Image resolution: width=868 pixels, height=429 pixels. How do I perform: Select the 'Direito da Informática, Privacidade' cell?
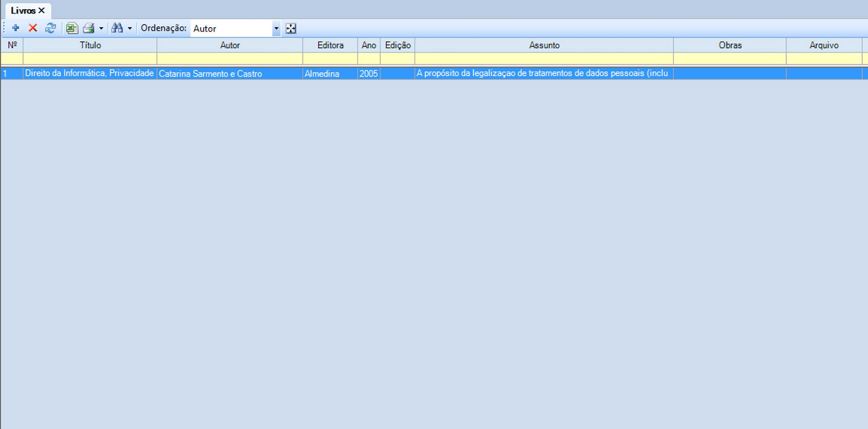point(90,74)
